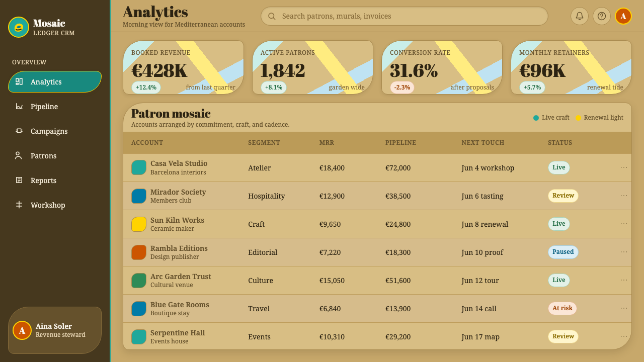Open row options for Blue Gate Rooms
This screenshot has width=644, height=362.
coord(624,308)
